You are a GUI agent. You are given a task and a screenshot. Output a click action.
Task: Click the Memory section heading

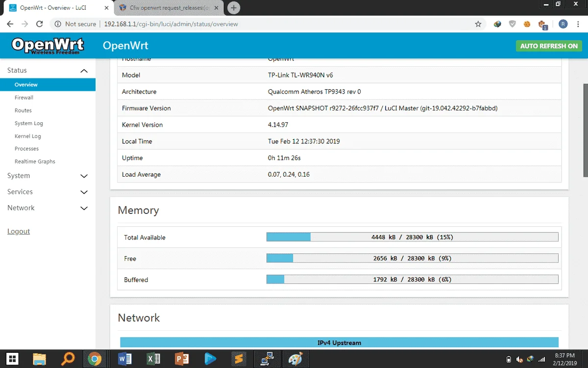(x=138, y=210)
